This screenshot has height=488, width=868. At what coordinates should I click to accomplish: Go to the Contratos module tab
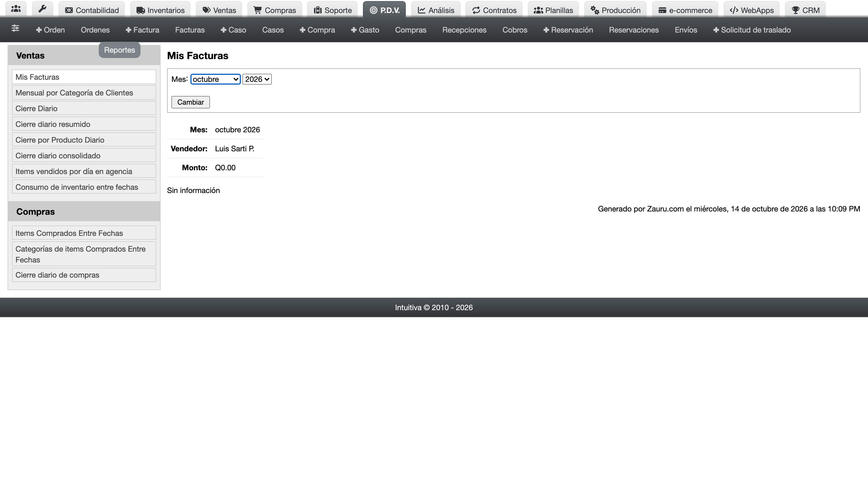click(494, 10)
